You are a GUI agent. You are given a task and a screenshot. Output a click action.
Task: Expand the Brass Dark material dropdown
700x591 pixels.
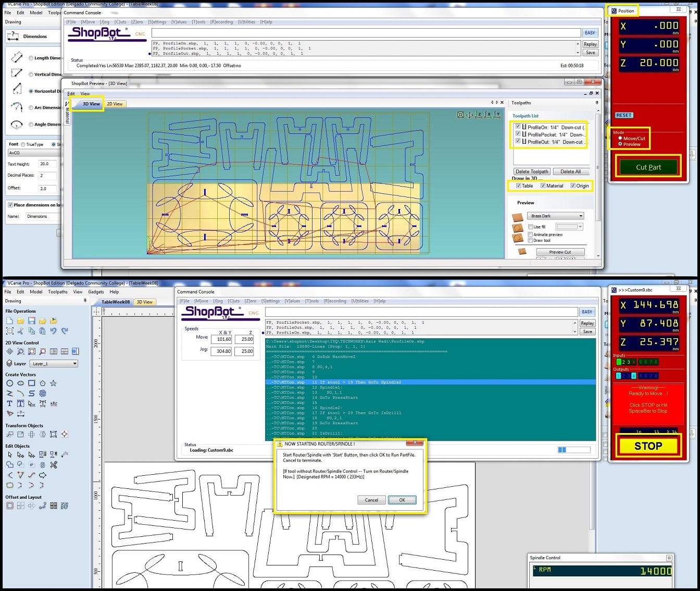coord(555,216)
